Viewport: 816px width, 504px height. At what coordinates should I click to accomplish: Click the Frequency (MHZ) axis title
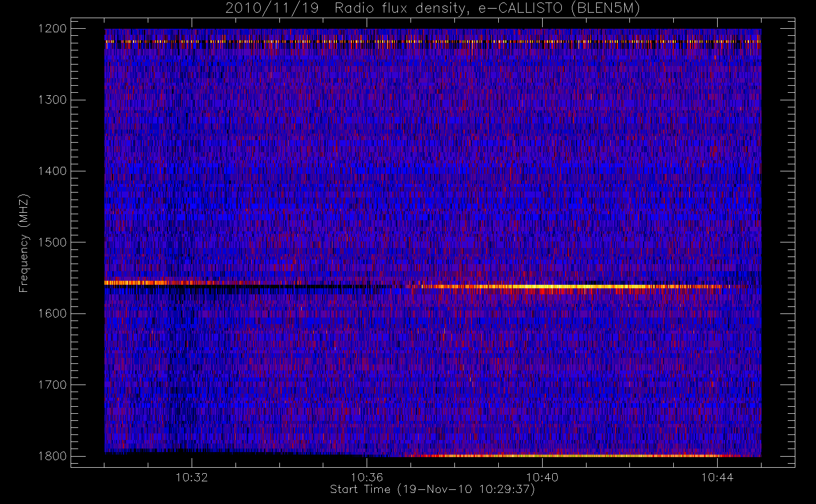click(24, 243)
